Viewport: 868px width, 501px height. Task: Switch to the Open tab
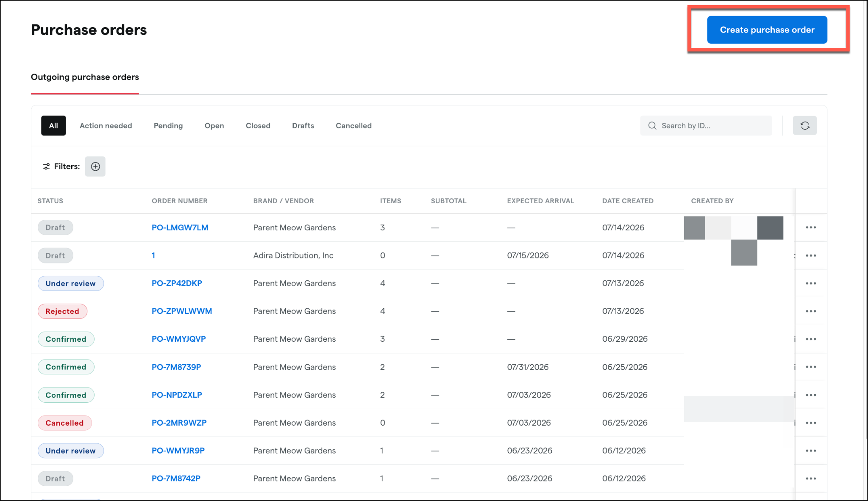tap(214, 126)
